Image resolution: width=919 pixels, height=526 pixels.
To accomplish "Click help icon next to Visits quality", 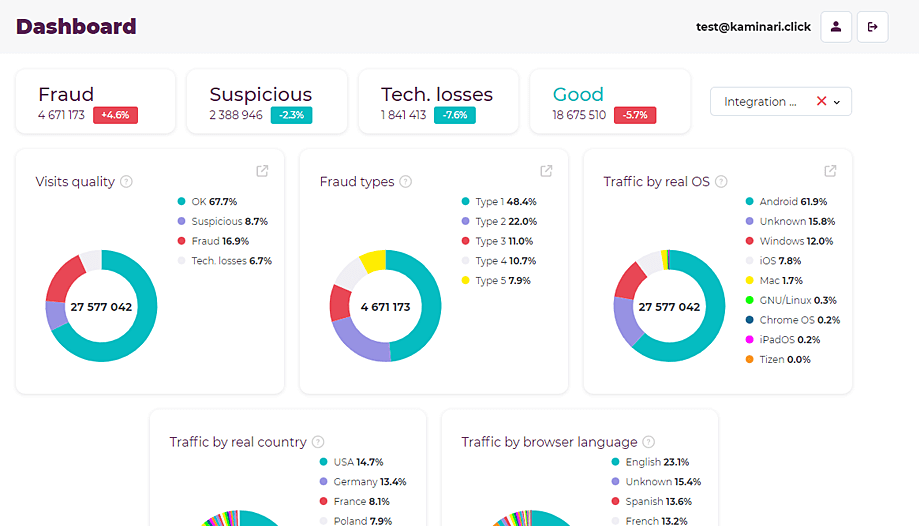I will click(126, 182).
